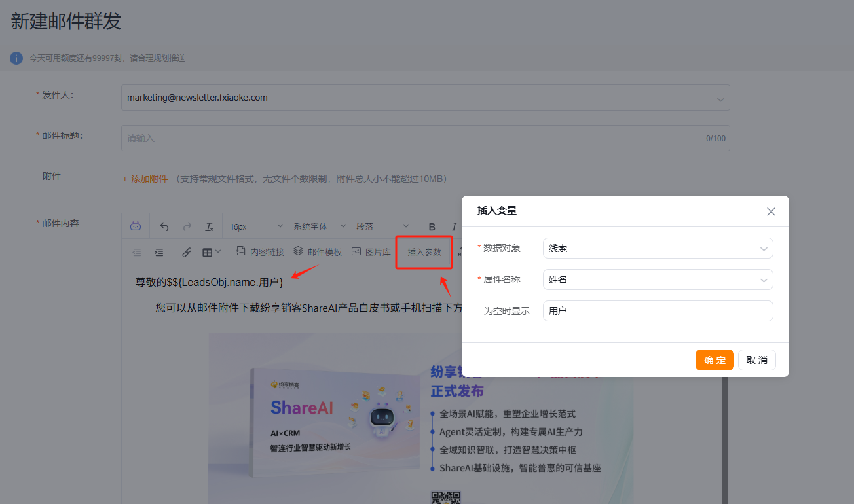Toggle bold text formatting

[x=432, y=226]
